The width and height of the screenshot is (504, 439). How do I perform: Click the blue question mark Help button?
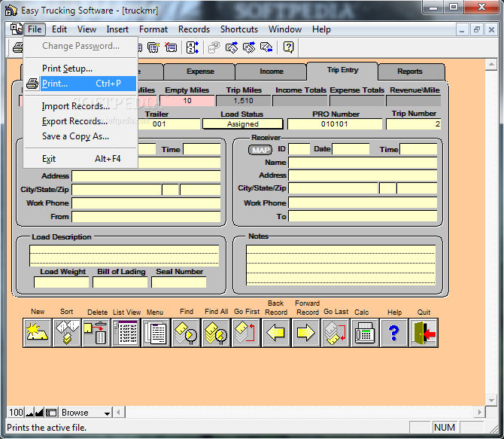pos(394,333)
